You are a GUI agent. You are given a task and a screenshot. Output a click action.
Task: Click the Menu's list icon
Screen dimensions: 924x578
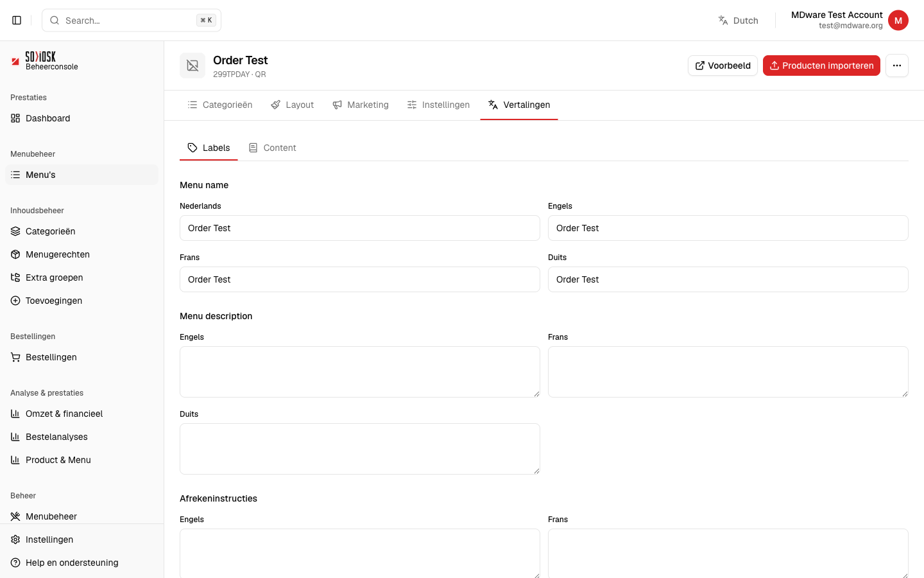click(x=15, y=175)
